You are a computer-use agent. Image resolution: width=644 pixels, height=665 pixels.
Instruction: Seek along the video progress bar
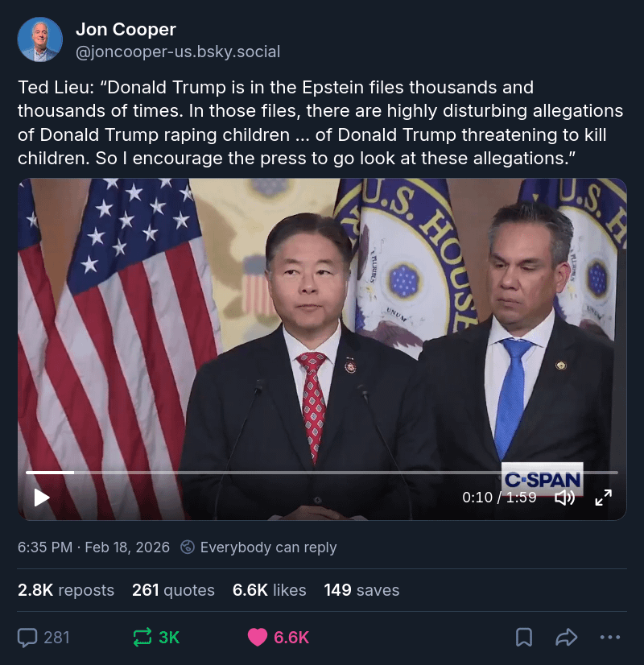pyautogui.click(x=322, y=472)
